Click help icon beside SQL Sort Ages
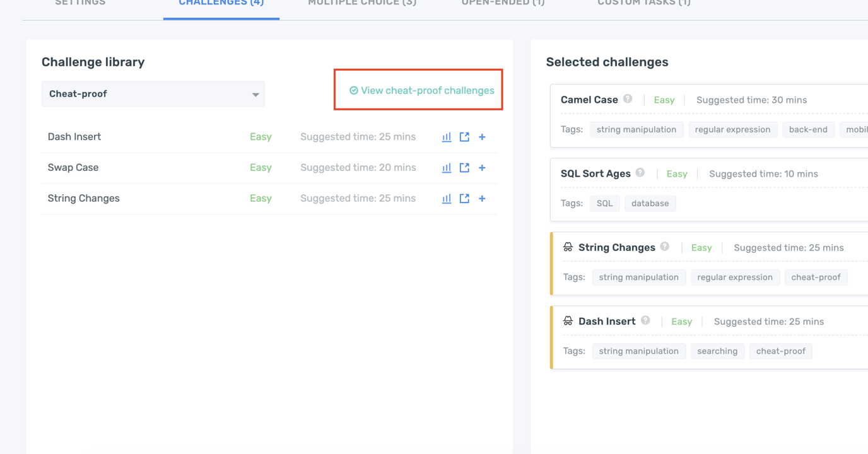 click(x=640, y=173)
